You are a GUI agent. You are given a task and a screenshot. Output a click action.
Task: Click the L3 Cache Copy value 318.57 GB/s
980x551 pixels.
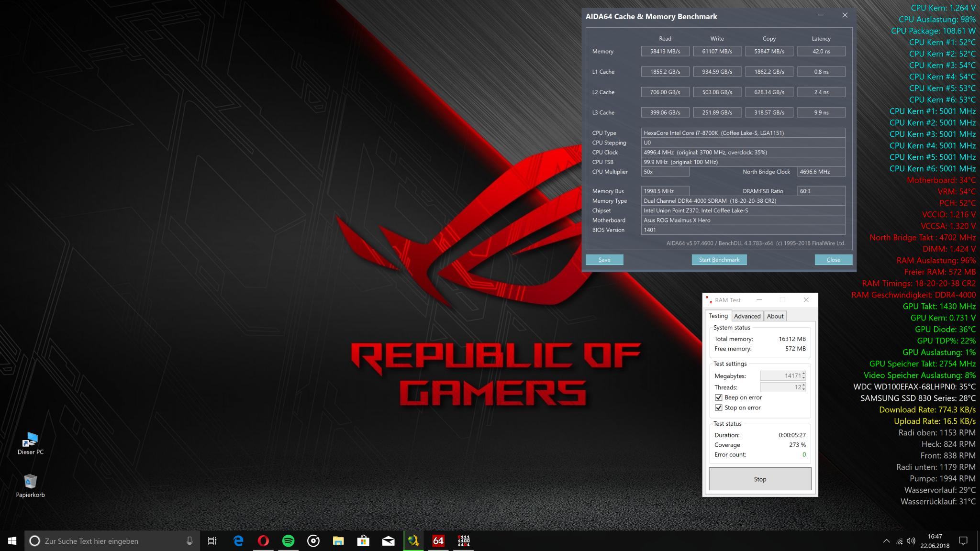(x=769, y=112)
